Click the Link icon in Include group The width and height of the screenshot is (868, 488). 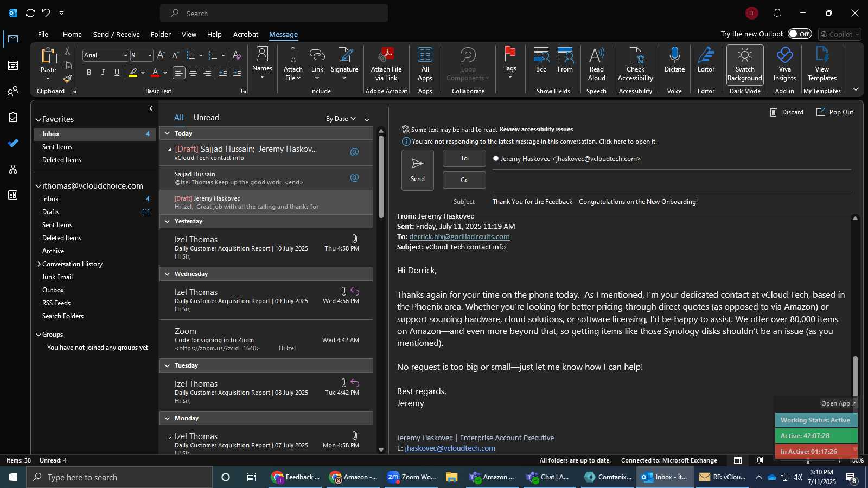[x=317, y=55]
